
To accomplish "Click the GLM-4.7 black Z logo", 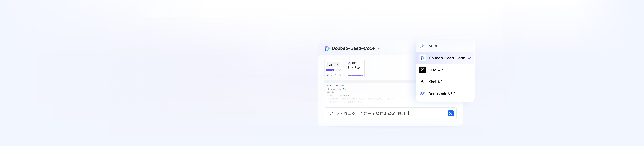I will coord(422,70).
